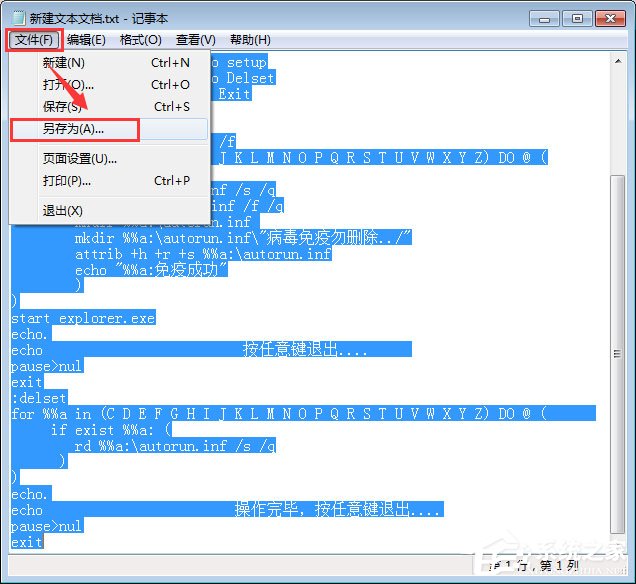
Task: Click the last 'exit' line
Action: 27,542
